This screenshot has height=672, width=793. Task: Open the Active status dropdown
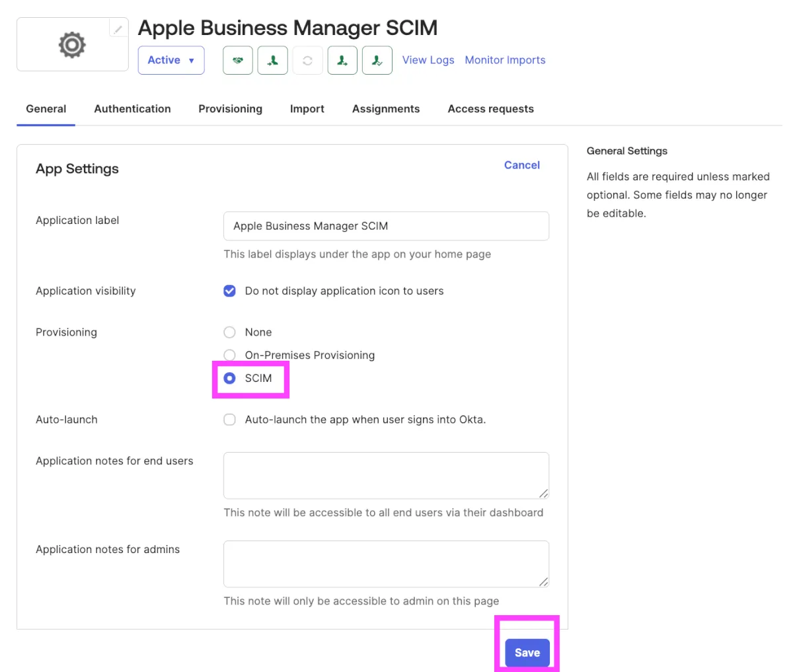point(171,60)
